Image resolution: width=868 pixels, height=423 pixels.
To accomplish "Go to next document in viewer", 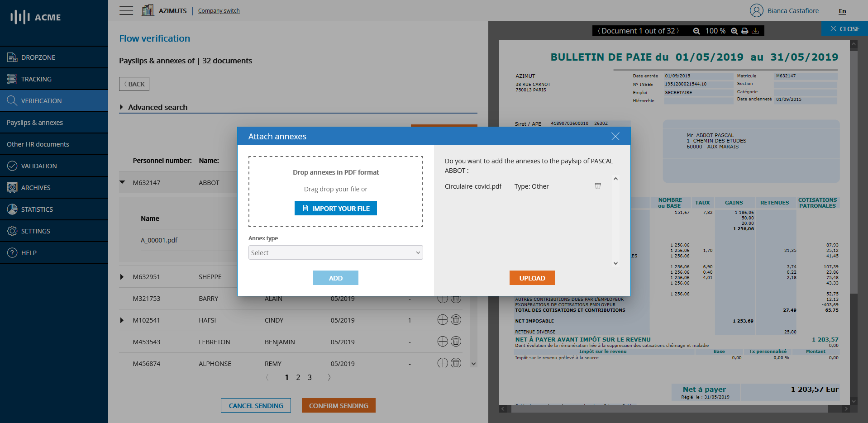I will [677, 31].
